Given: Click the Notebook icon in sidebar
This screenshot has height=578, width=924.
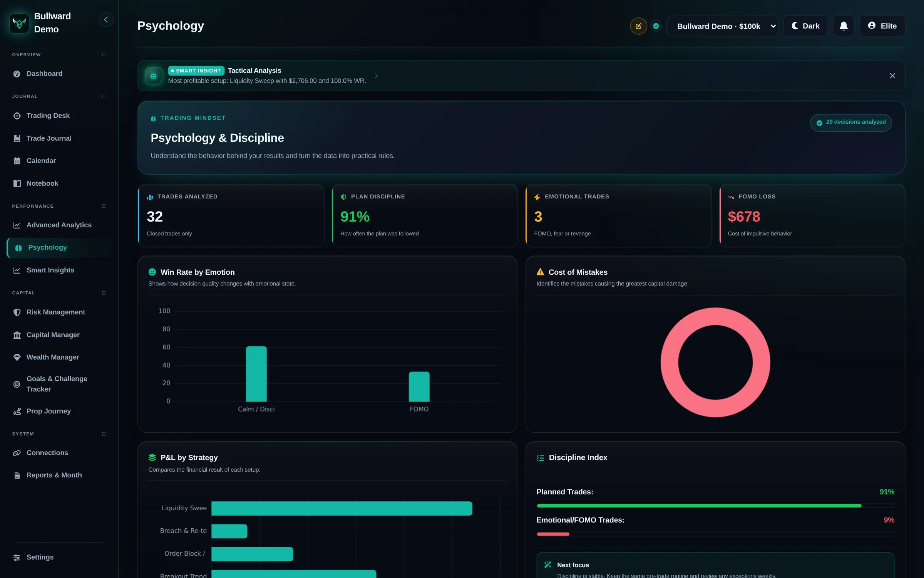Looking at the screenshot, I should point(17,183).
